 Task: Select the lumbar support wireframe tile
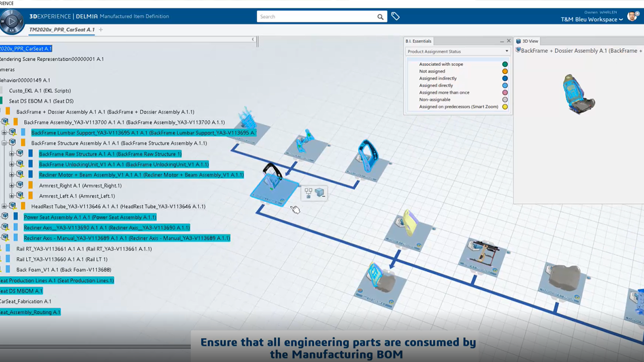tap(249, 126)
